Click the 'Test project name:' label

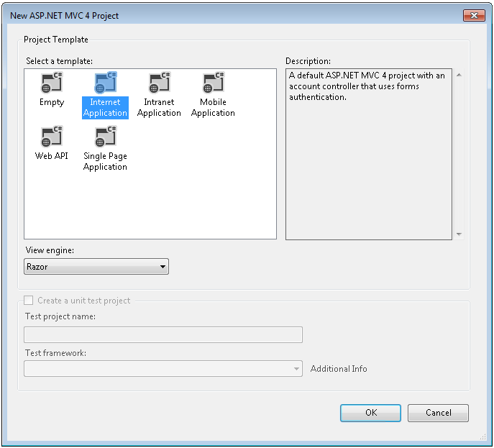(x=60, y=316)
